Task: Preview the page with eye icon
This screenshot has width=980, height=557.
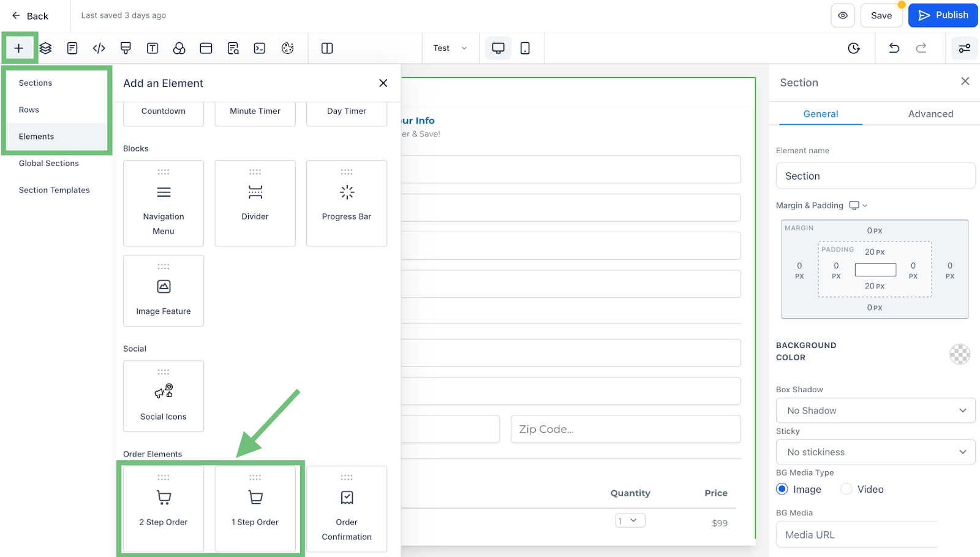Action: (843, 15)
